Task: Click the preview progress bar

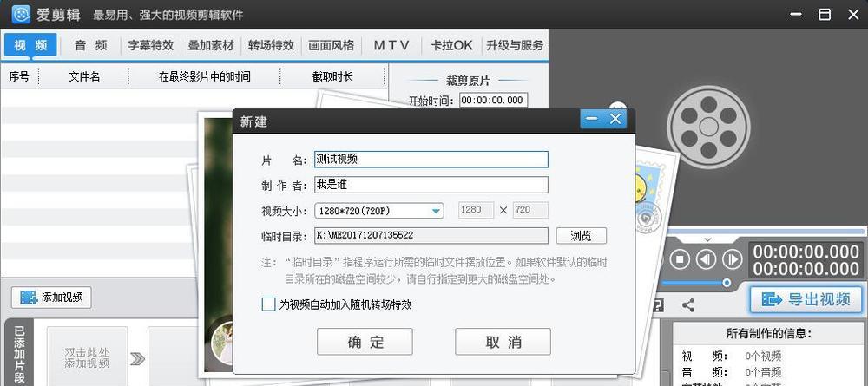Action: 766,231
